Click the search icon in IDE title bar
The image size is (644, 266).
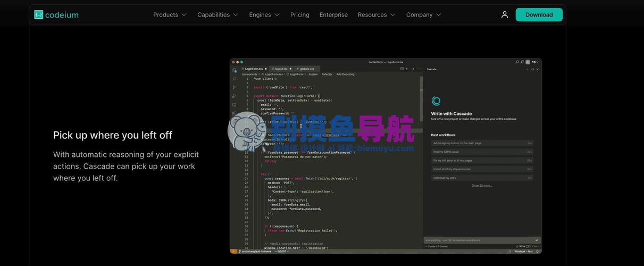point(517,62)
